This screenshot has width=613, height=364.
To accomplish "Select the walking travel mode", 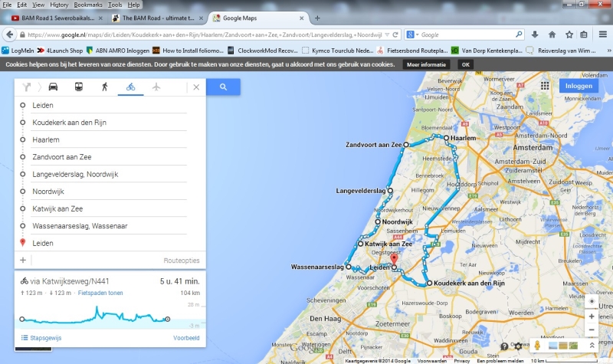I will 104,87.
